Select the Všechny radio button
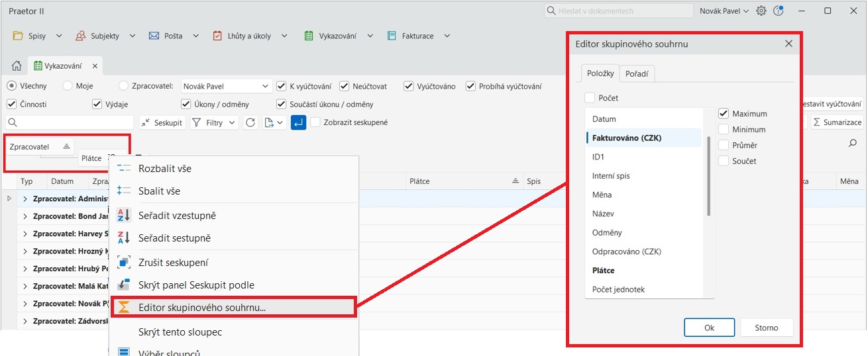 point(12,86)
